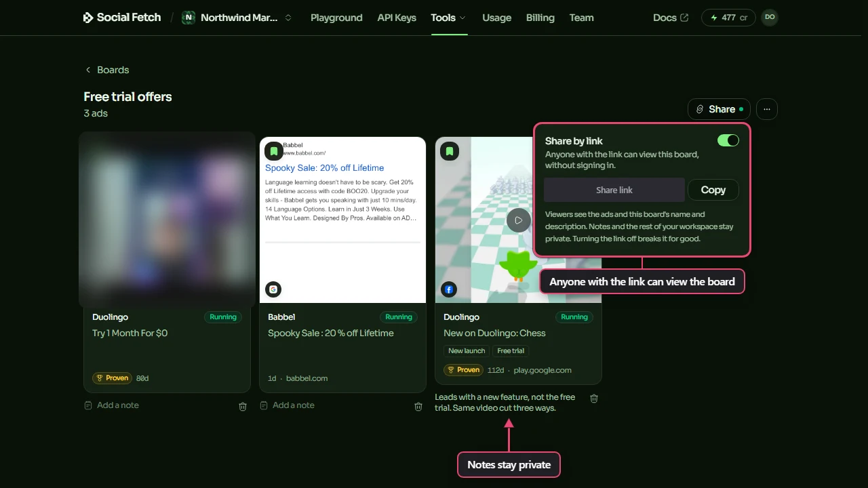Click the "Try 1 Month For $0" title
The height and width of the screenshot is (488, 868).
pyautogui.click(x=130, y=333)
